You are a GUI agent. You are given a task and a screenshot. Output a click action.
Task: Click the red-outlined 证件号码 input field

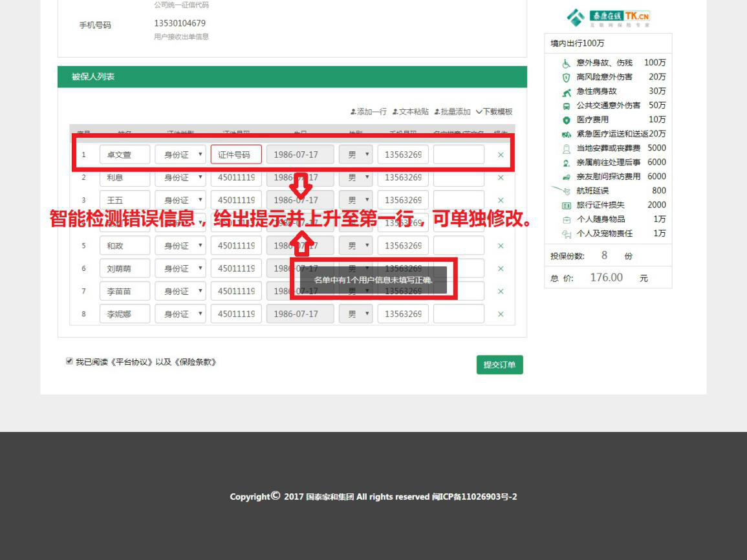pos(236,155)
